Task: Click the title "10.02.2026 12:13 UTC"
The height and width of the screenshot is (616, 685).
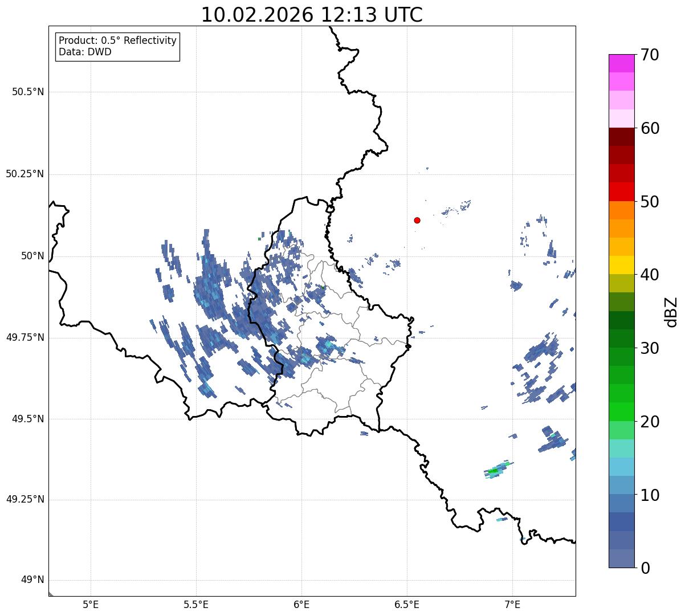Action: pyautogui.click(x=312, y=15)
